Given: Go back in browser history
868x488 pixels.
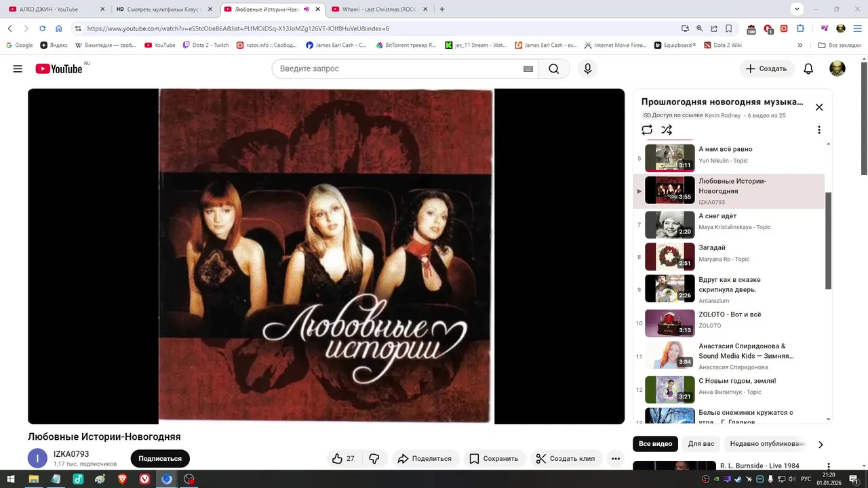Looking at the screenshot, I should pyautogui.click(x=10, y=28).
